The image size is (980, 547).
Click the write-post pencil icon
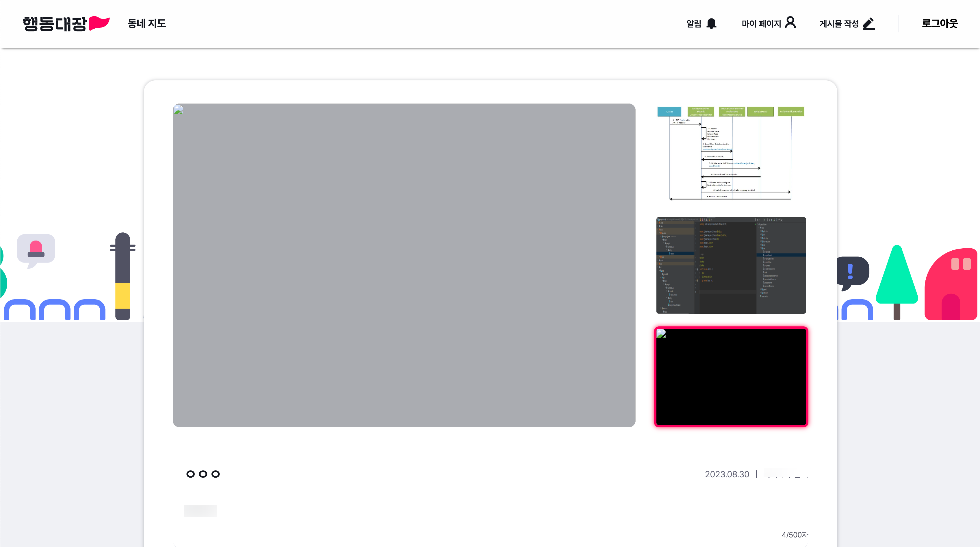(869, 24)
